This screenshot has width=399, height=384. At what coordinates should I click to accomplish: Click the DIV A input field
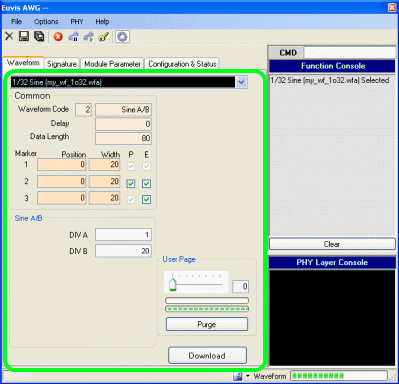123,234
